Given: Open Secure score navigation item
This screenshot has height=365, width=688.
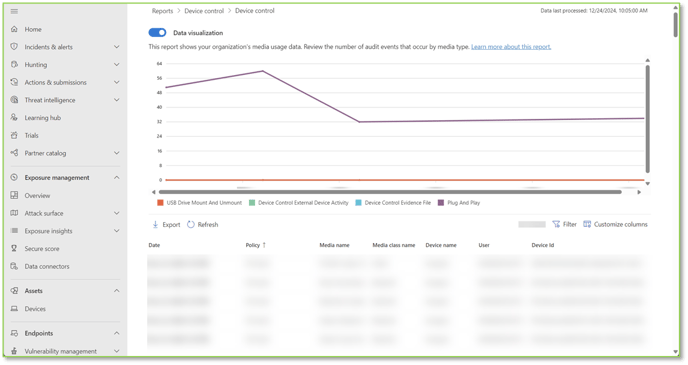Looking at the screenshot, I should 42,248.
